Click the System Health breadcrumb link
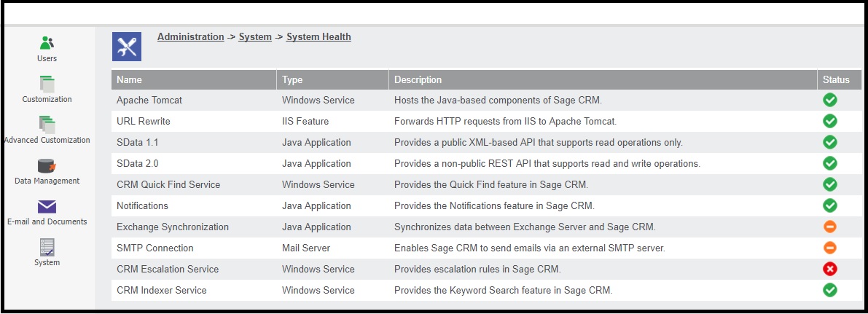The height and width of the screenshot is (314, 868). pyautogui.click(x=318, y=36)
